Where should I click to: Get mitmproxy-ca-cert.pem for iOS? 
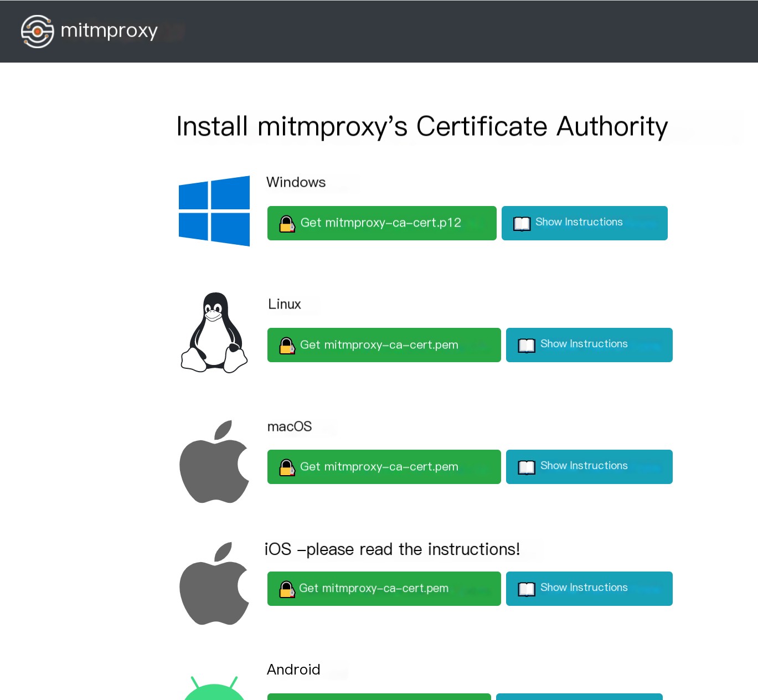tap(384, 589)
